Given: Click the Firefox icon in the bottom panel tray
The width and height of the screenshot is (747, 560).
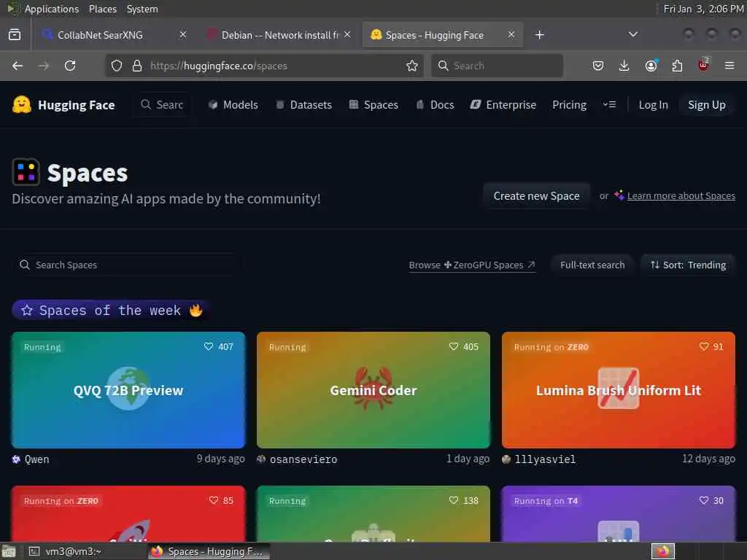Looking at the screenshot, I should tap(663, 551).
